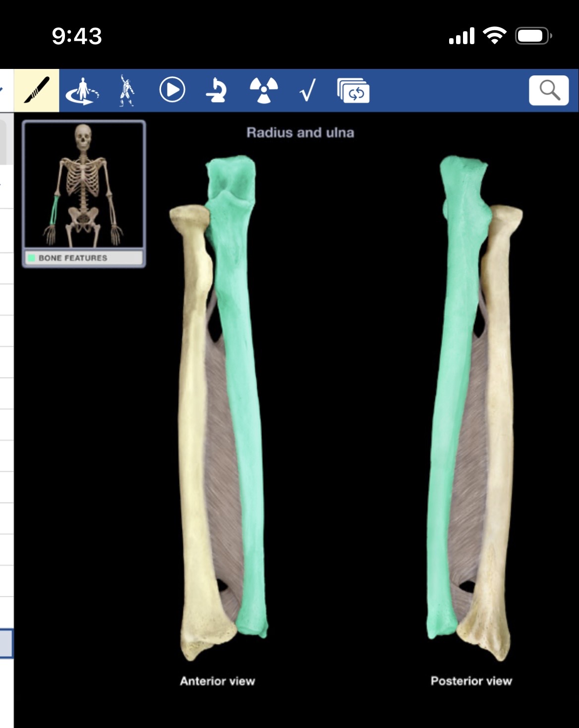Play the animation with the play button
Viewport: 579px width, 728px height.
tap(172, 90)
